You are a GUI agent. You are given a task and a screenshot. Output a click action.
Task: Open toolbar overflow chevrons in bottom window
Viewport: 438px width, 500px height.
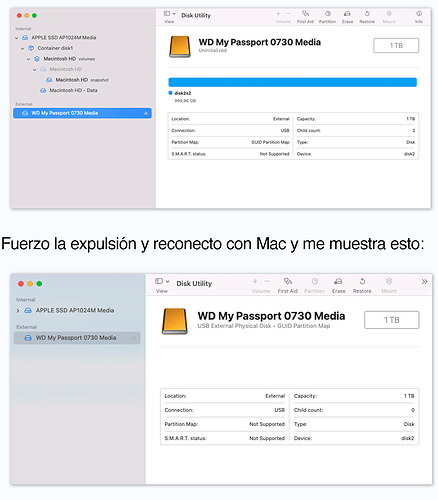424,282
